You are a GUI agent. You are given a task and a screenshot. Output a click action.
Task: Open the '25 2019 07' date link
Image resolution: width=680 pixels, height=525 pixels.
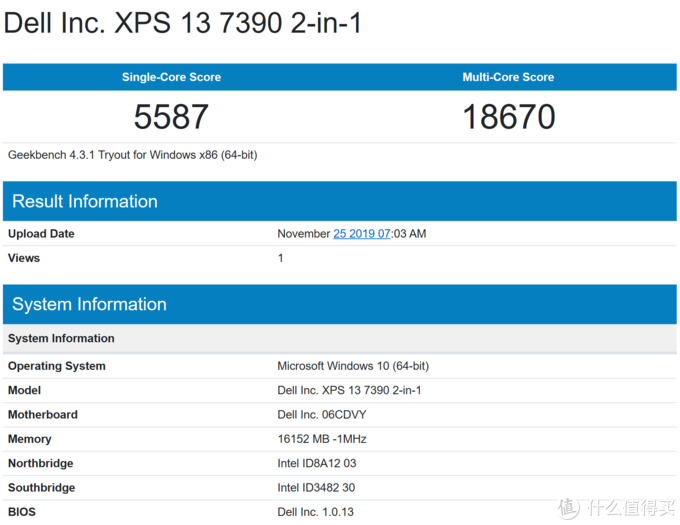pos(362,234)
